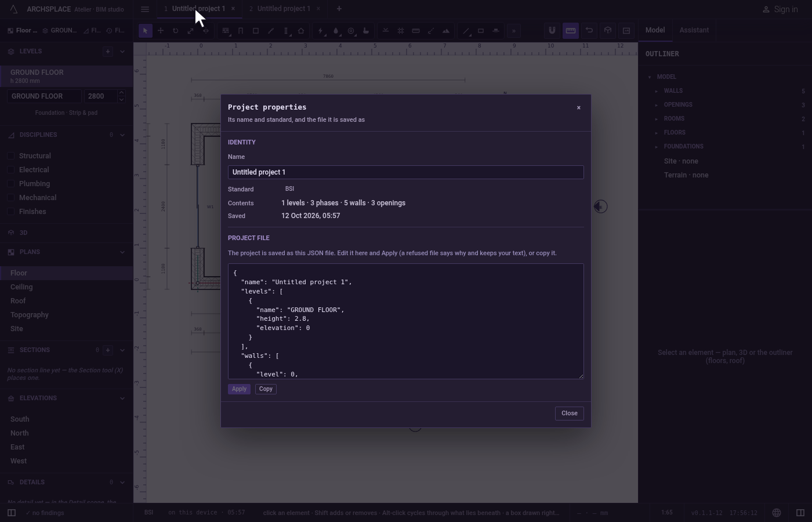The height and width of the screenshot is (522, 812).
Task: Add a new level with plus button
Action: (x=108, y=52)
